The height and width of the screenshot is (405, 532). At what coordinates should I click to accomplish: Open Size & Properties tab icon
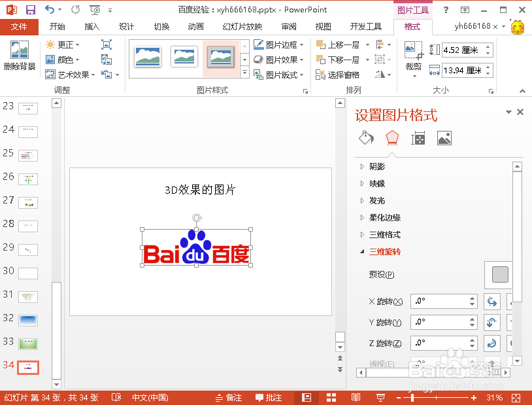tap(418, 138)
